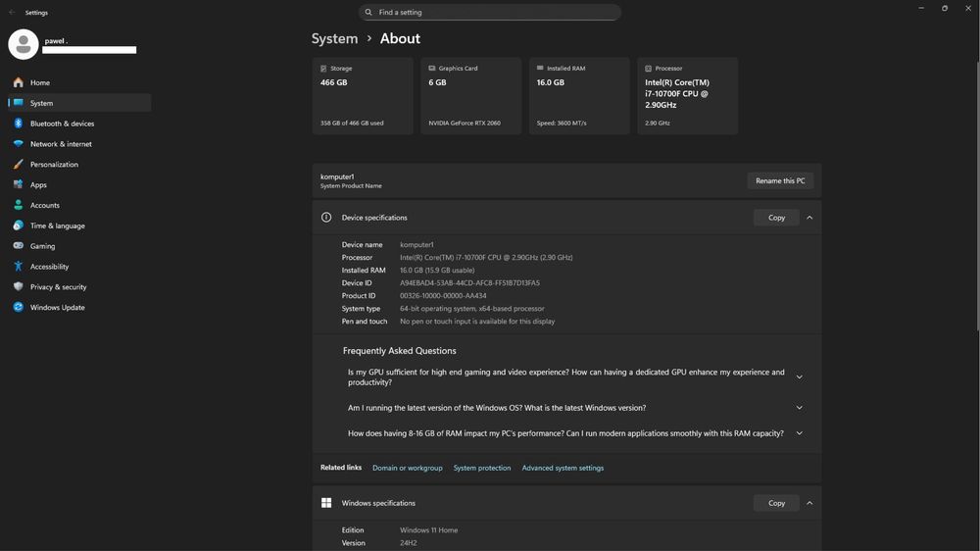
Task: Open Personalization settings
Action: [79, 165]
